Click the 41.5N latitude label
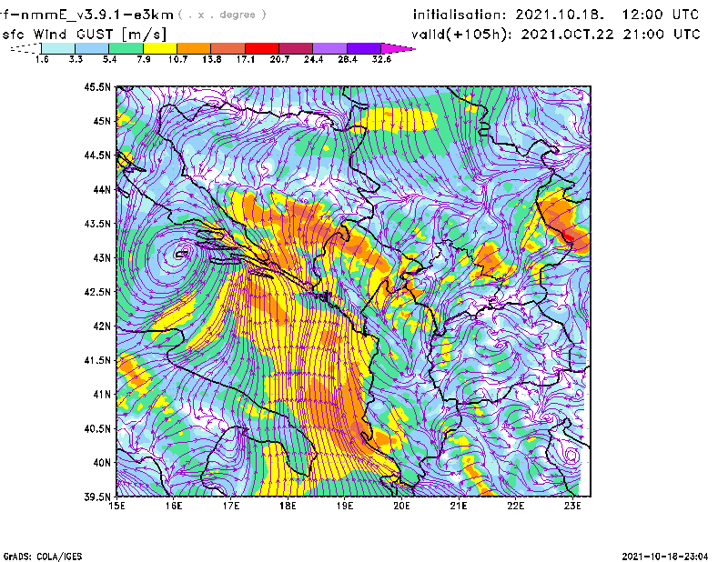Screen dimensions: 728x562 [97, 360]
